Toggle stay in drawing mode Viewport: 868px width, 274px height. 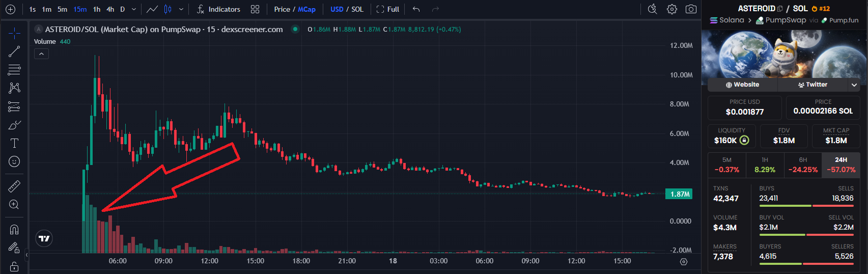[x=14, y=248]
